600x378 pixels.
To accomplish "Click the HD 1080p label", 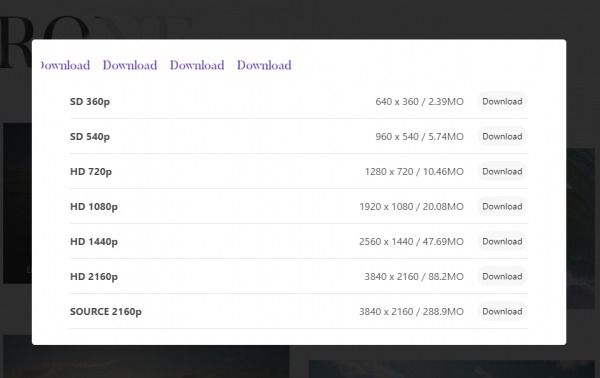I will tap(94, 207).
